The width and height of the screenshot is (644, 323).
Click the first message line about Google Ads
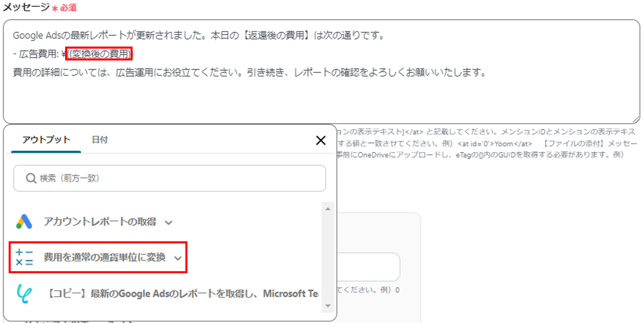click(199, 35)
